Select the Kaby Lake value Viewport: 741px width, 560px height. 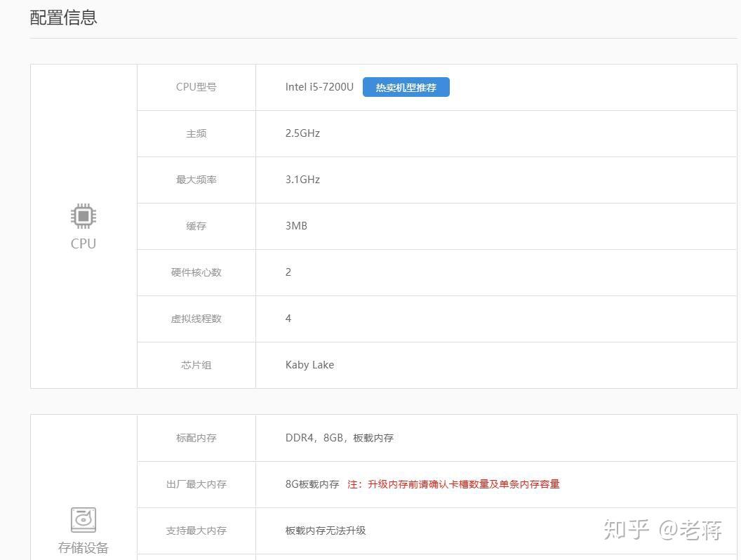point(309,365)
